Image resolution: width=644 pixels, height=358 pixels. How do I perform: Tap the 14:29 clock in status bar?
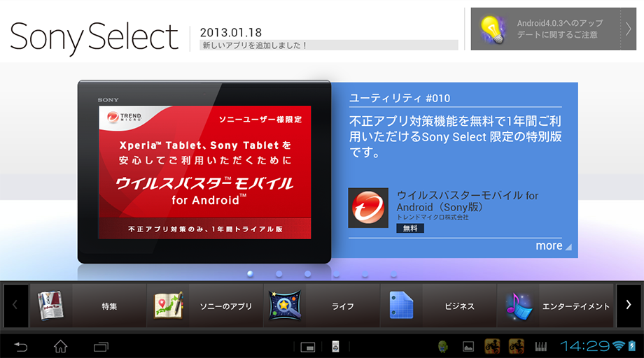click(x=585, y=346)
